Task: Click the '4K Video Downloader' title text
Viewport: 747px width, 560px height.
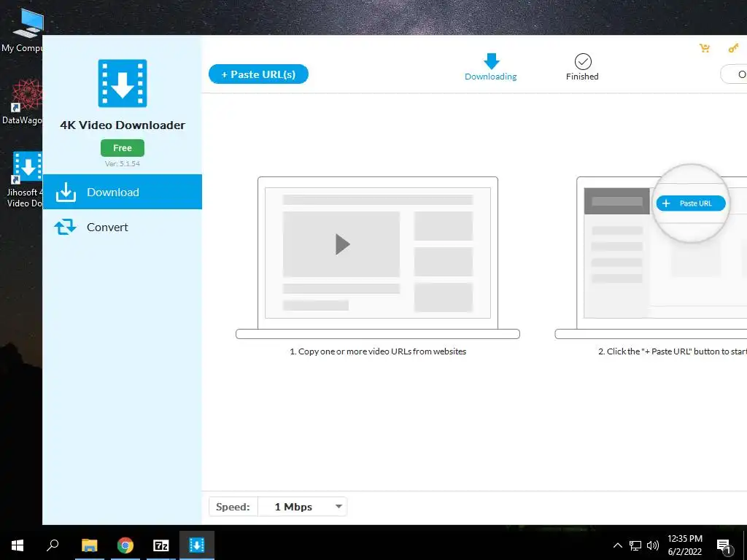Action: [x=123, y=125]
